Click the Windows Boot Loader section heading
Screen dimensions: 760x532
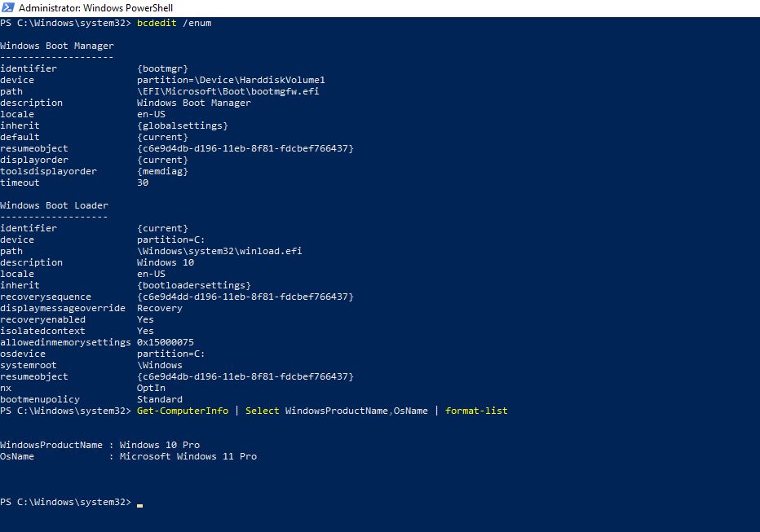[x=54, y=205]
